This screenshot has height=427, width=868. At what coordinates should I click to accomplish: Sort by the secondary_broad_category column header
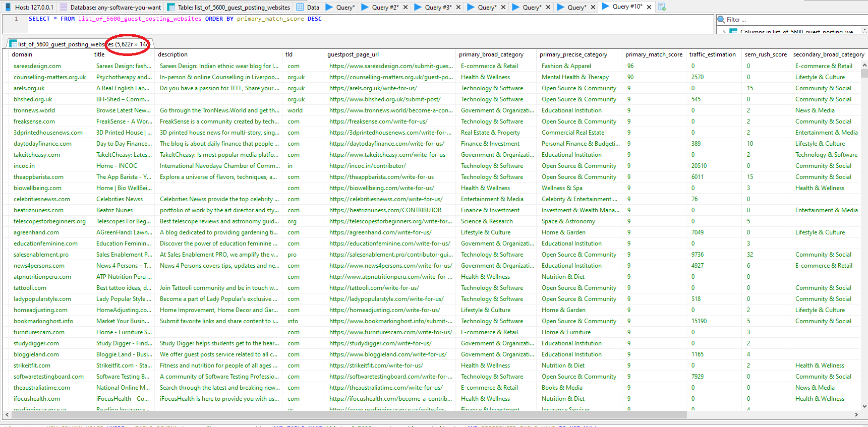(x=828, y=54)
